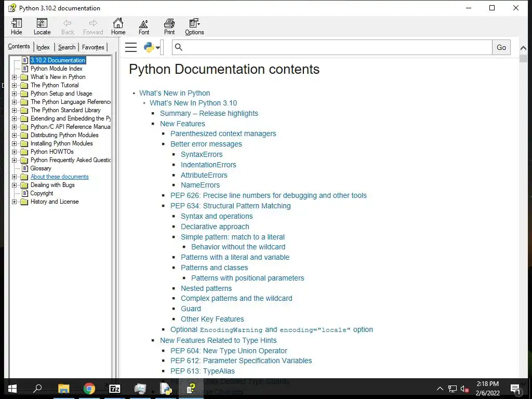
Task: Open Windows taskbar search
Action: point(37,388)
